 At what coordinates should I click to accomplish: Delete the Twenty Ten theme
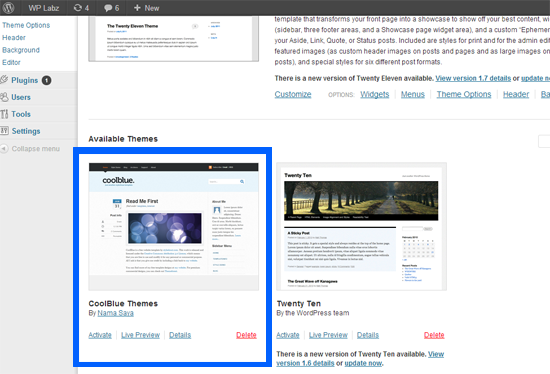(x=434, y=335)
